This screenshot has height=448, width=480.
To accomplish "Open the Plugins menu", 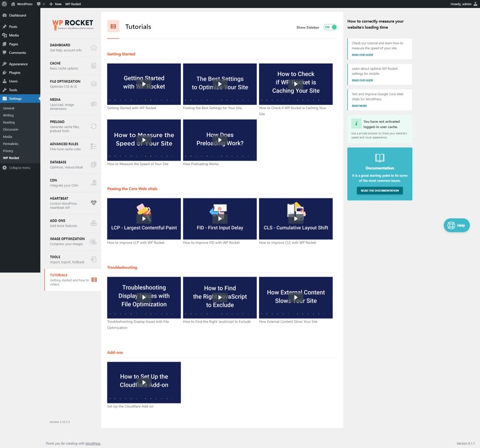I will tap(20, 73).
